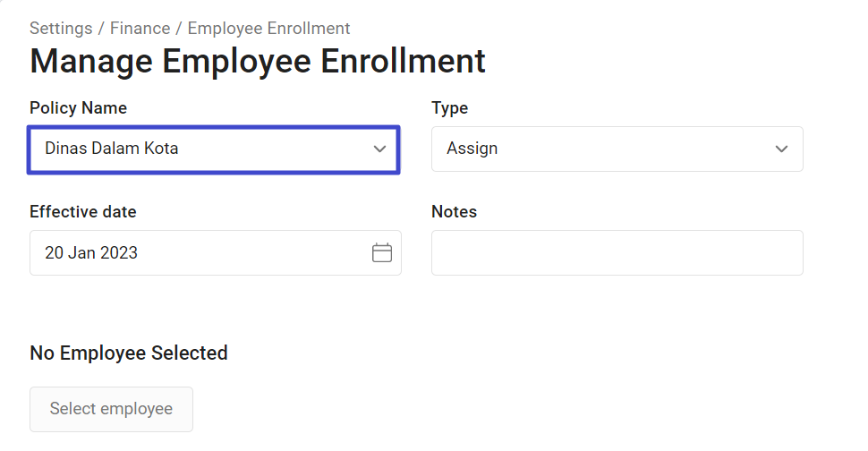Select the Dinas Dalam Kota policy value
Viewport: 868px width, 451px height.
[x=111, y=149]
